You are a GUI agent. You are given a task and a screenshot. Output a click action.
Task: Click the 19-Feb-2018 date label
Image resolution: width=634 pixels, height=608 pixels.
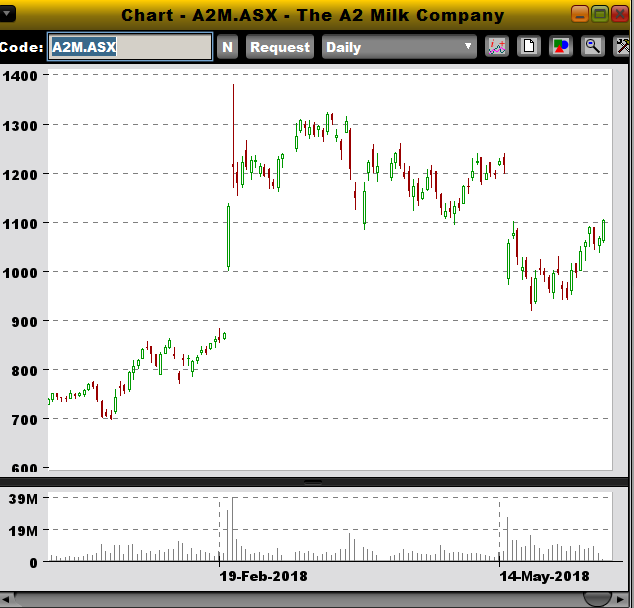click(x=263, y=576)
